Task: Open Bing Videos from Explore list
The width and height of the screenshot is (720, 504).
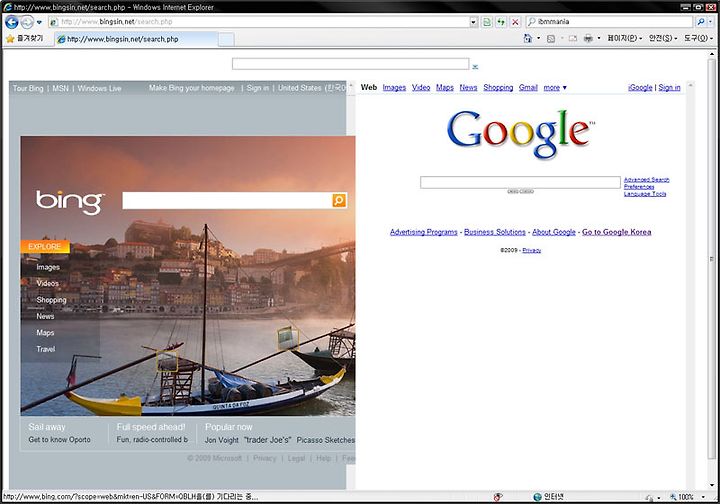Action: click(x=48, y=283)
